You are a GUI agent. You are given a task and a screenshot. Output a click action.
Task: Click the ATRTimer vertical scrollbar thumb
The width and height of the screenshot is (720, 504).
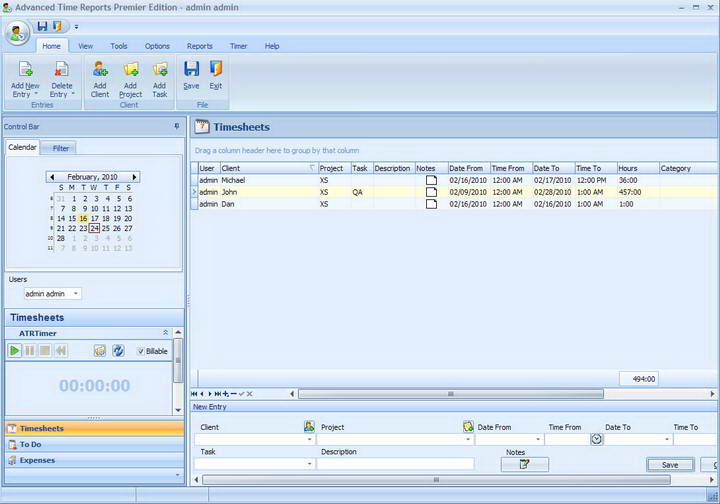(178, 360)
